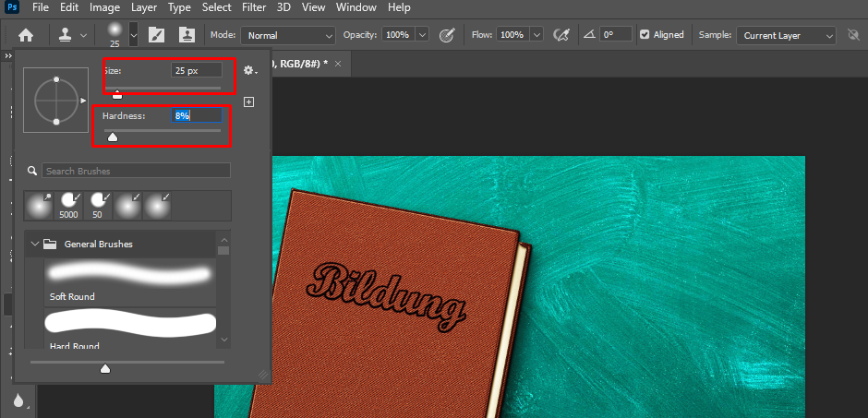This screenshot has height=418, width=868.
Task: Open the Flow slider dropdown arrow
Action: (537, 35)
